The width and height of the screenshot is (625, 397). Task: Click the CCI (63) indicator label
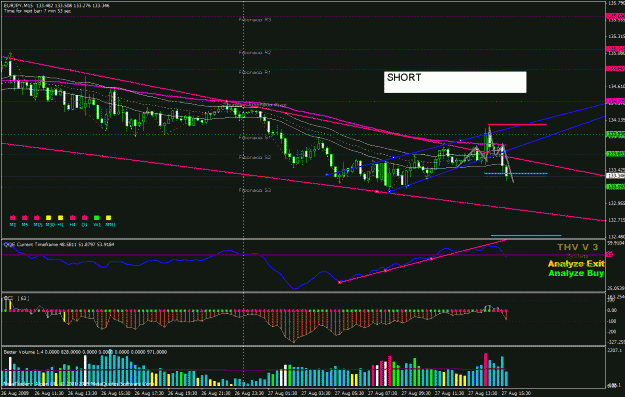pos(16,298)
